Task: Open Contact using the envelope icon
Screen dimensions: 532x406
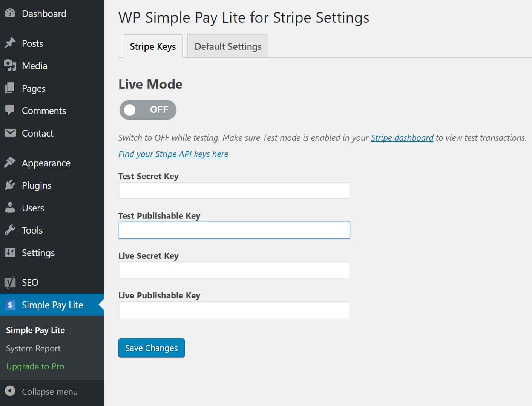Action: coord(11,133)
